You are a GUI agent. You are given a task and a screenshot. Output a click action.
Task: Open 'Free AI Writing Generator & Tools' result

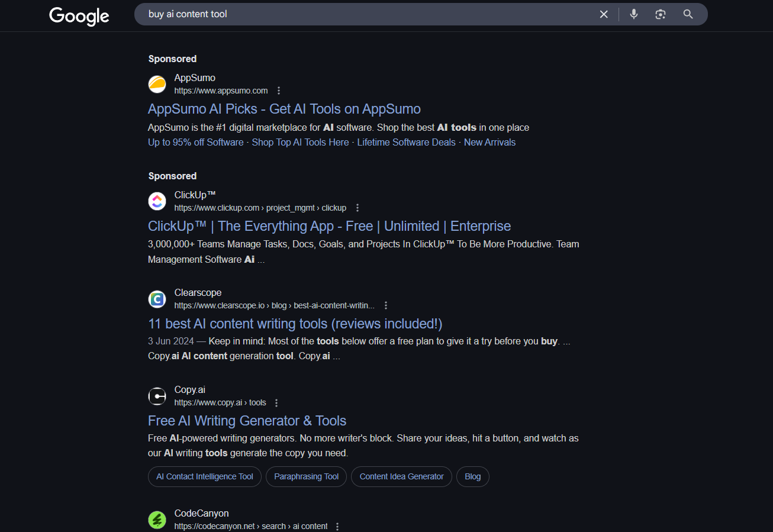tap(247, 421)
